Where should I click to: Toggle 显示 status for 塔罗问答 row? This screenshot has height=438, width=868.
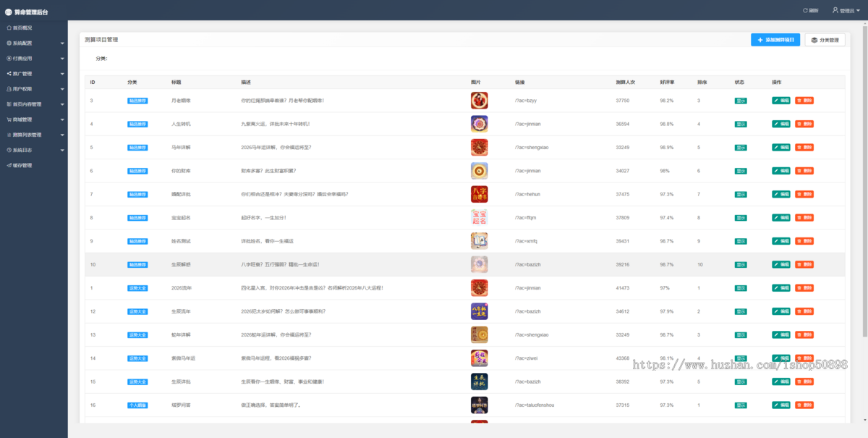pyautogui.click(x=741, y=405)
